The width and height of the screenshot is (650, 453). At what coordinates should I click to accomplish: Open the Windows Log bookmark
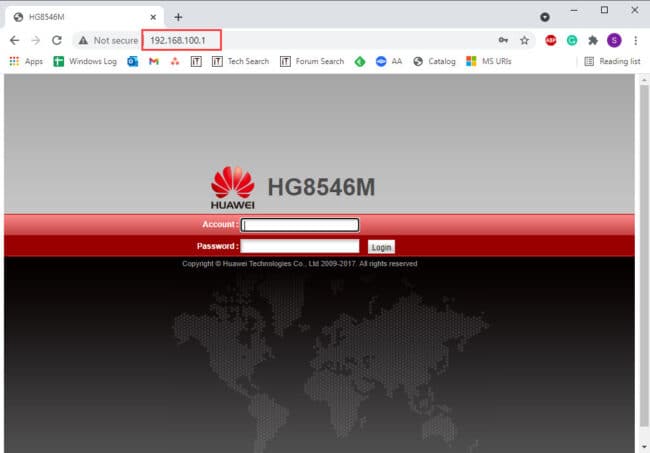coord(85,61)
